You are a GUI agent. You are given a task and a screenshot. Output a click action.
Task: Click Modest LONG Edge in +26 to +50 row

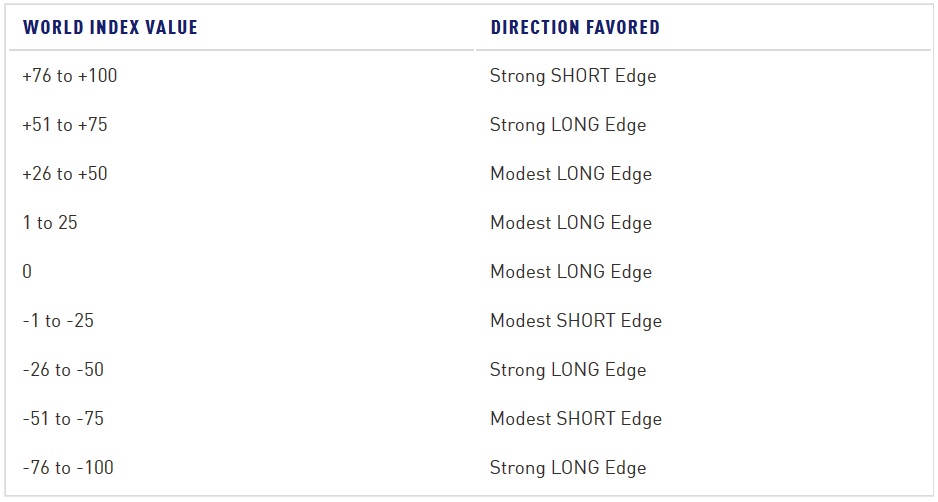(571, 174)
